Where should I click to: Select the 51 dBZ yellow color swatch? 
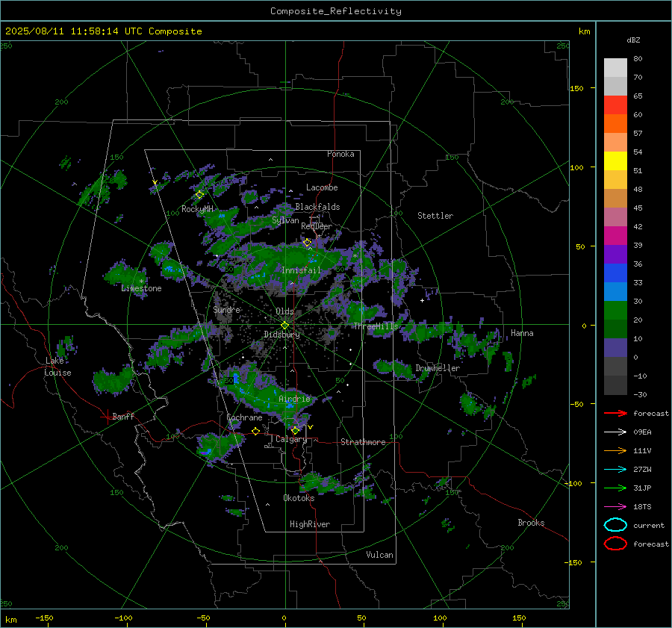[x=615, y=161]
